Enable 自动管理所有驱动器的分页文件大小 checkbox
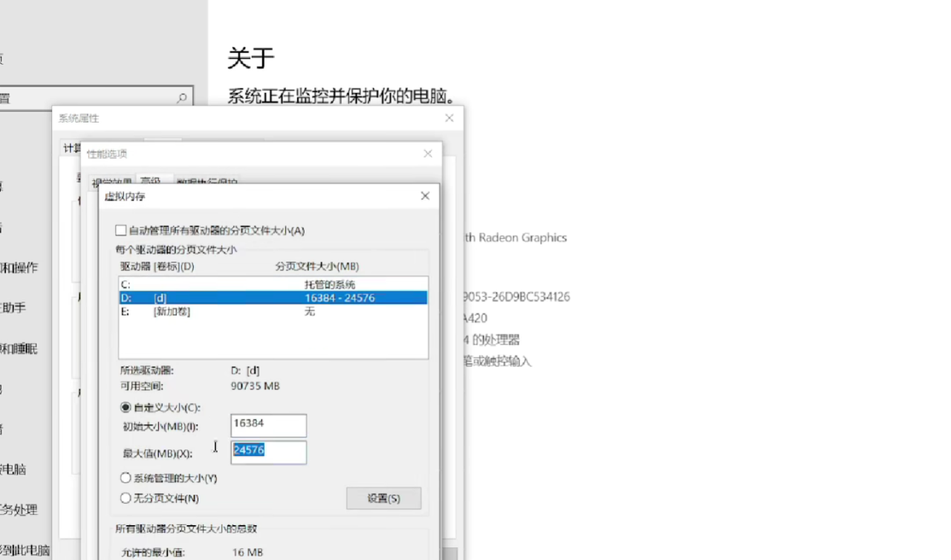 click(121, 231)
